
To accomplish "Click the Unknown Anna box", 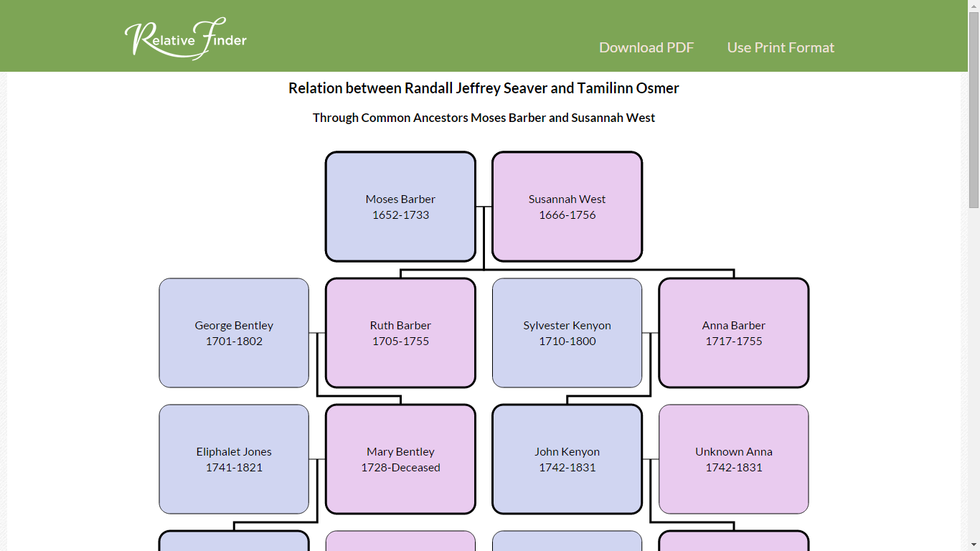I will (x=733, y=458).
